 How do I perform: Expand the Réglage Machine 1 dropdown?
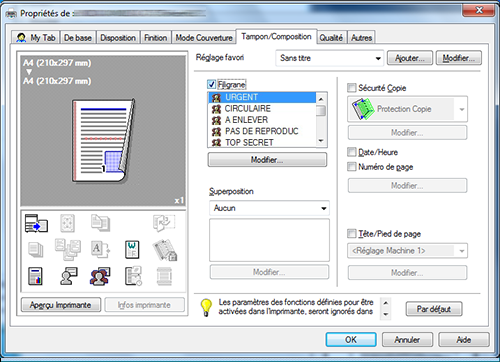(407, 251)
